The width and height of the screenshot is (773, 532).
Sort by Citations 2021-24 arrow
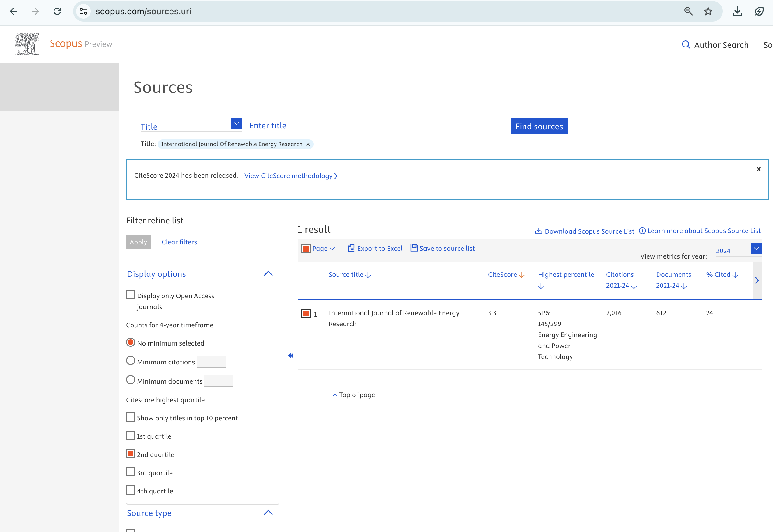click(634, 286)
